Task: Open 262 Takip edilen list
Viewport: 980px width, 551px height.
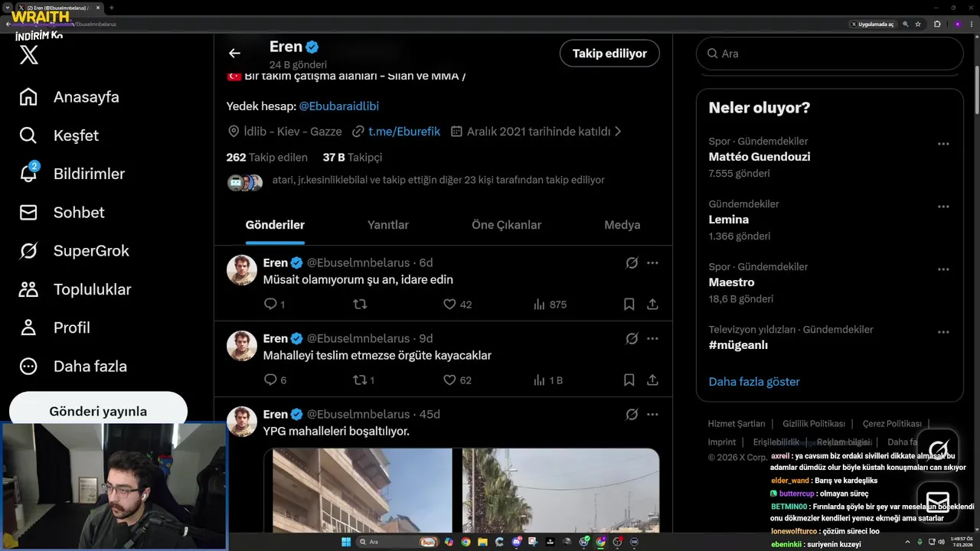Action: pos(266,157)
